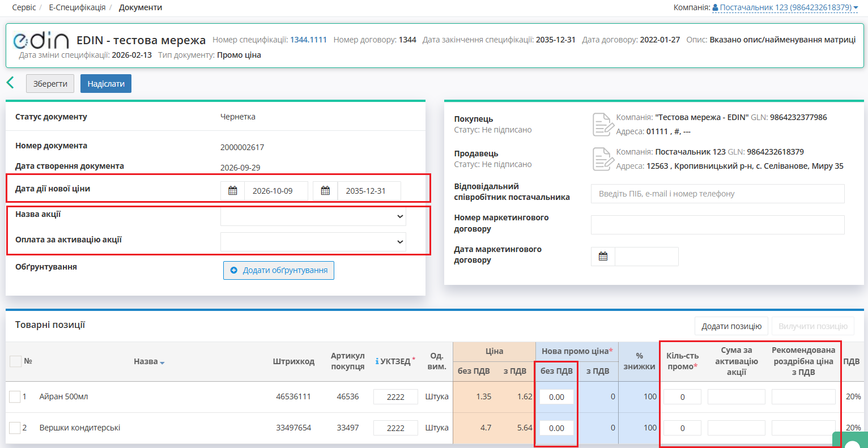Viewport: 868px width, 448px height.
Task: Click the seller document icon
Action: [x=602, y=159]
